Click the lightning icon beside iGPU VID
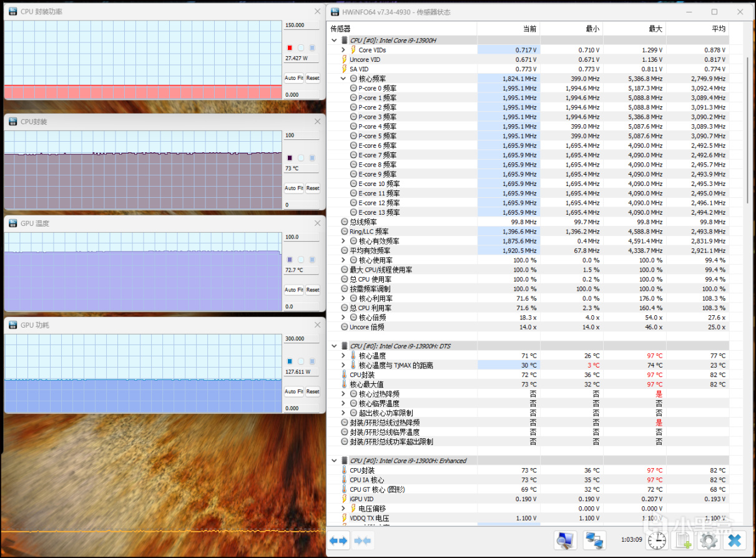The height and width of the screenshot is (558, 756). [344, 499]
